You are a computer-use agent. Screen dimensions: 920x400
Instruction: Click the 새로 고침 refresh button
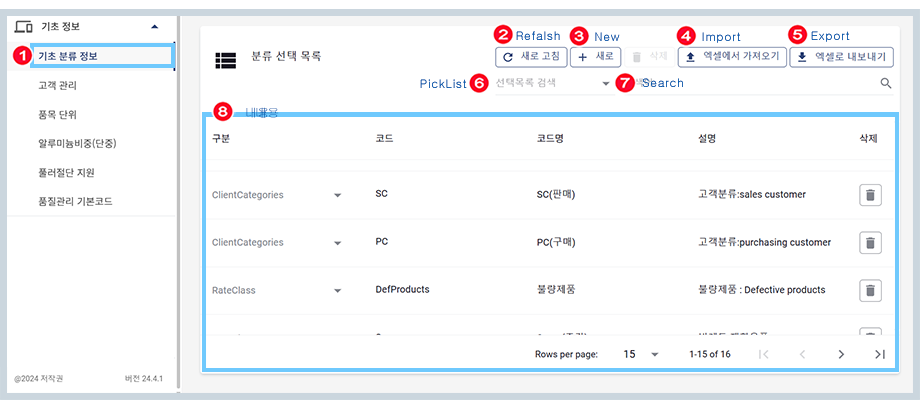tap(532, 57)
